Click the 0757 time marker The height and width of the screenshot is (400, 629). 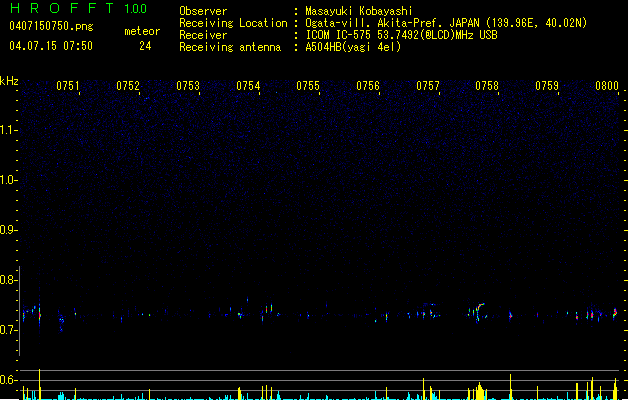click(428, 86)
